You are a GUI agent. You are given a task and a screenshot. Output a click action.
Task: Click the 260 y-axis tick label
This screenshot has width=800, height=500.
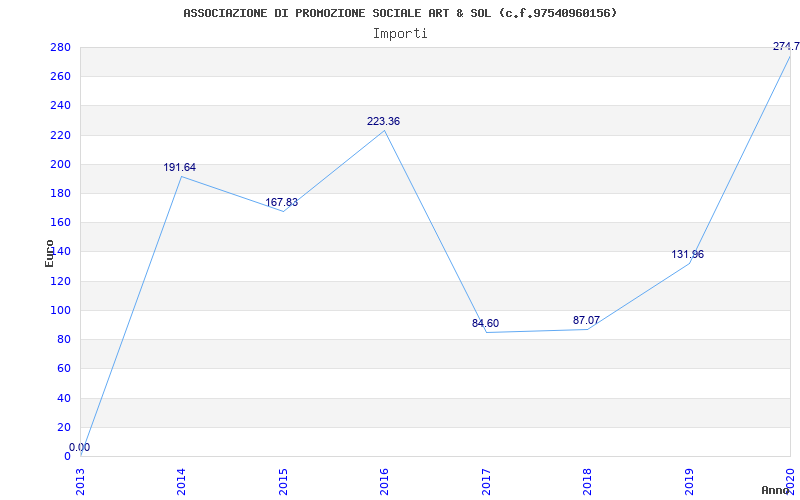[60, 77]
